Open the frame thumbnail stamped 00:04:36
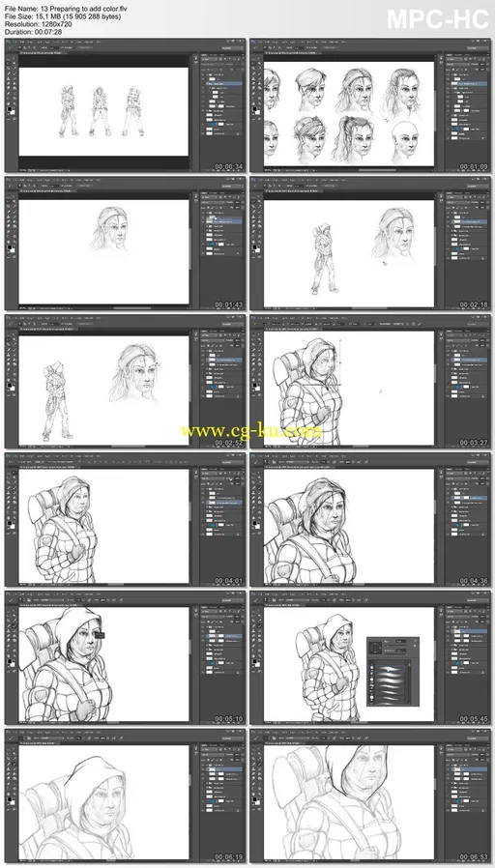 coord(370,520)
